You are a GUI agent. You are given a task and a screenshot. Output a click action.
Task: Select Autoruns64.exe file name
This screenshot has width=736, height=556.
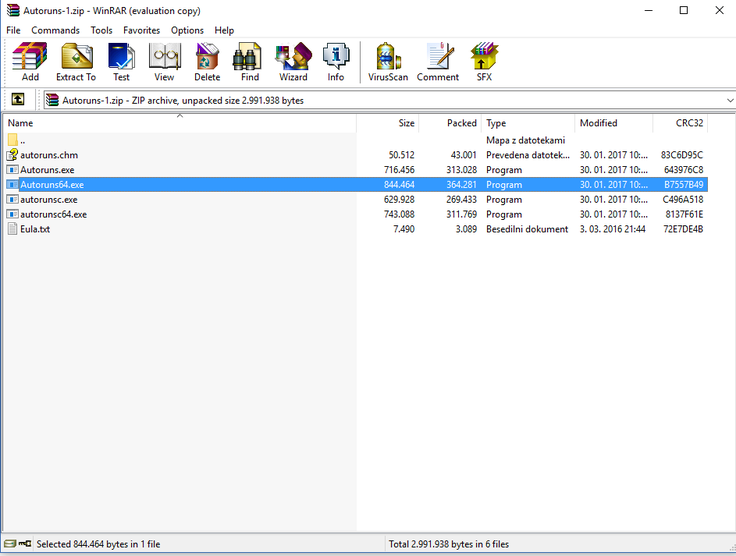click(52, 185)
